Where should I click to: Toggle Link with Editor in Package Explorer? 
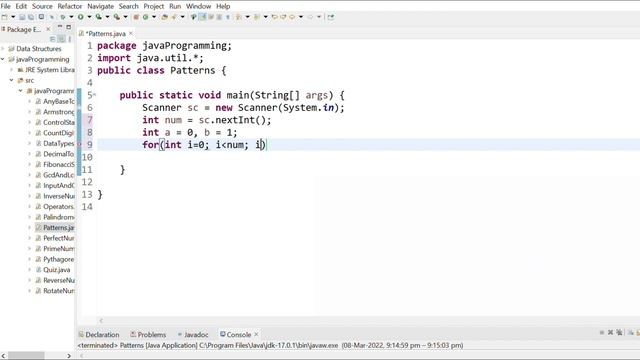[x=61, y=39]
